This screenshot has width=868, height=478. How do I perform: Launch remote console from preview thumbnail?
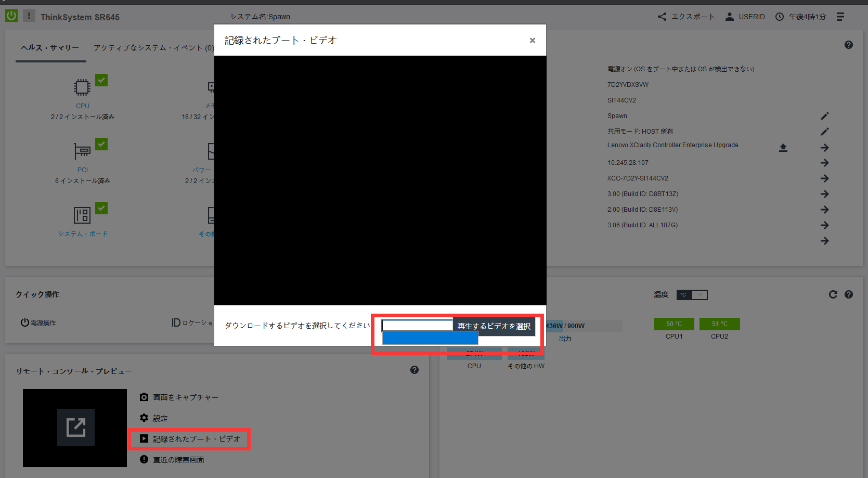click(76, 428)
